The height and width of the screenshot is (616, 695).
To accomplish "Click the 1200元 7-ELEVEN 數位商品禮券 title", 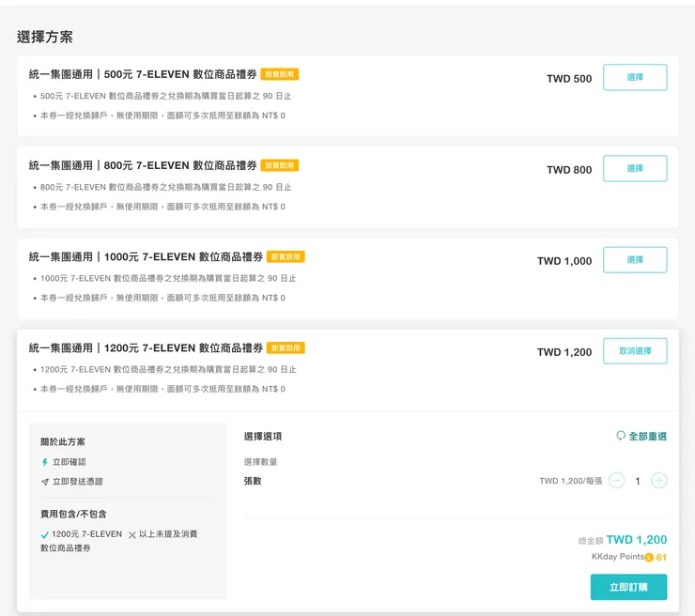I will point(146,347).
